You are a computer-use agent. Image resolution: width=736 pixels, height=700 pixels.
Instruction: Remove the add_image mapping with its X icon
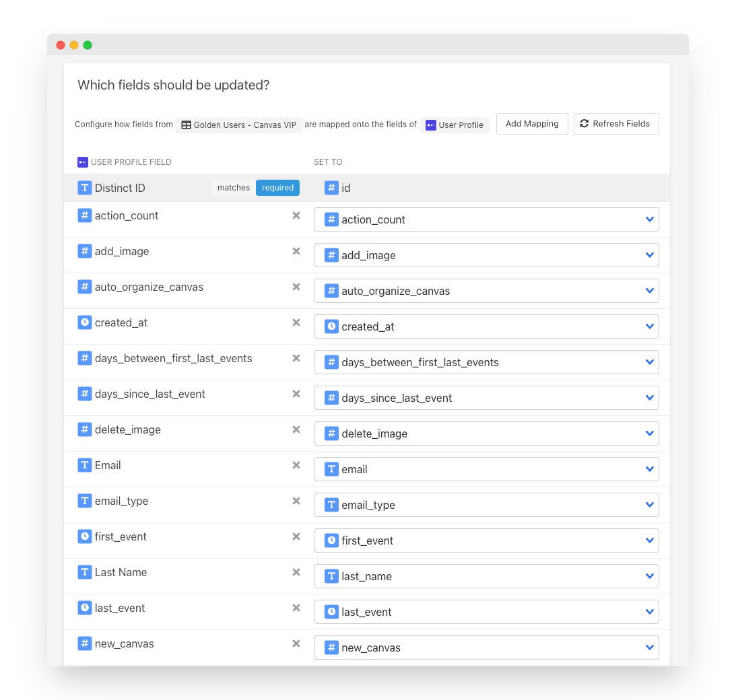click(x=296, y=251)
